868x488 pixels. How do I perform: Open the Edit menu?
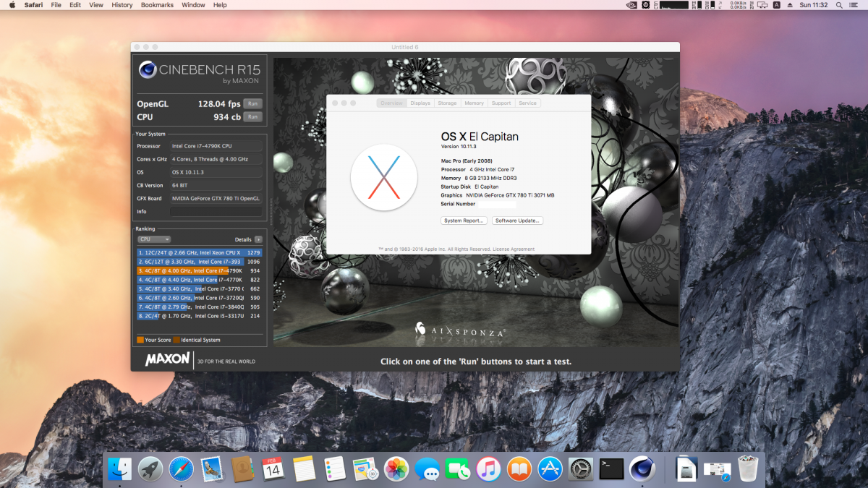(75, 4)
